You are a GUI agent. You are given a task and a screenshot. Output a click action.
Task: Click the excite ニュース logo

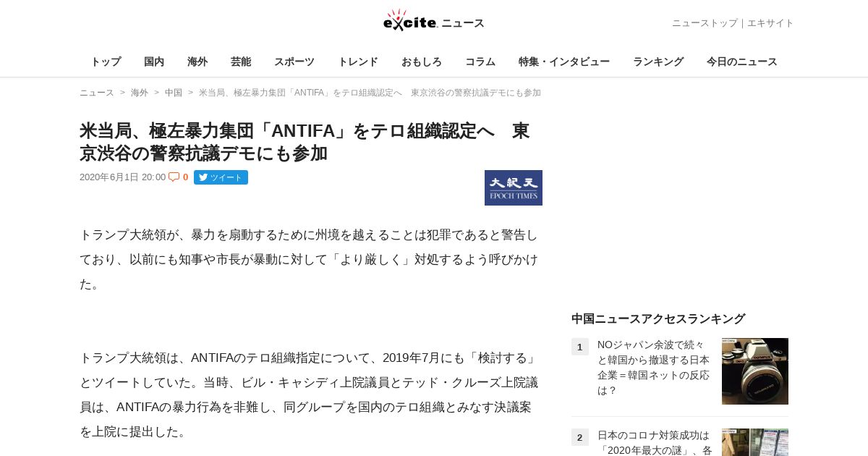tap(434, 21)
